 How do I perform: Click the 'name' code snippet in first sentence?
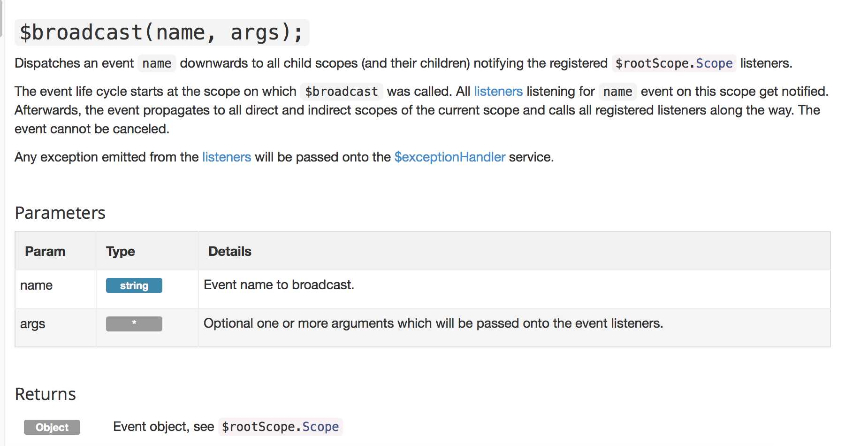click(157, 63)
